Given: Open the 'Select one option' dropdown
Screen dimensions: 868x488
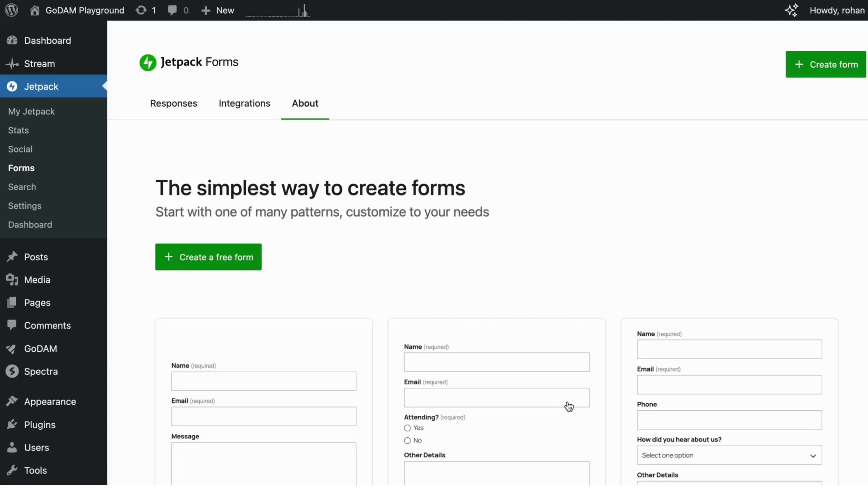Looking at the screenshot, I should 729,456.
